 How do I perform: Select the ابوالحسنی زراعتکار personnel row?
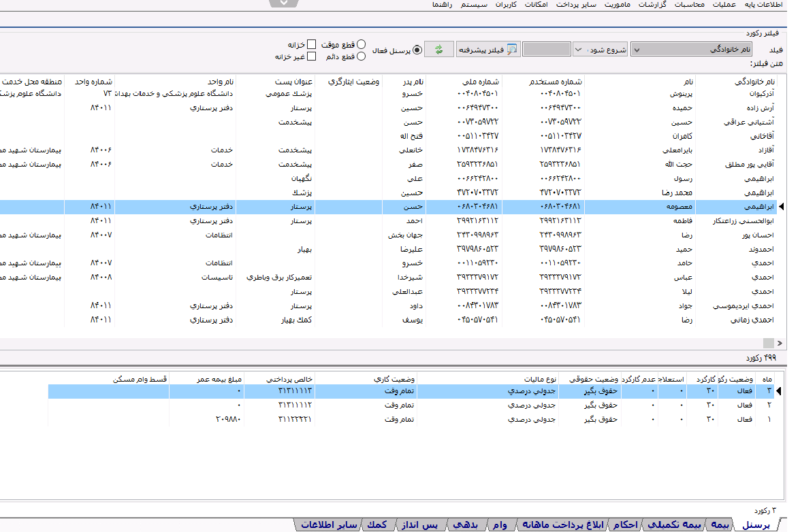coord(388,220)
